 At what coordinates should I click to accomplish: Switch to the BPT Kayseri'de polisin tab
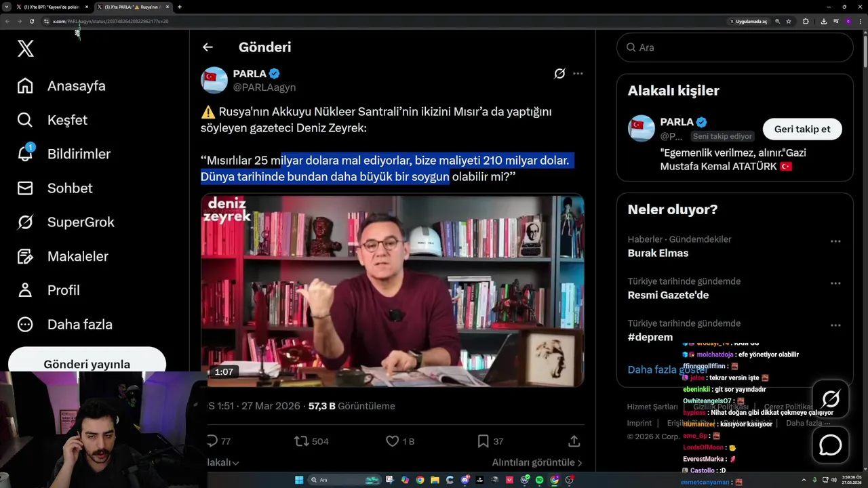52,7
